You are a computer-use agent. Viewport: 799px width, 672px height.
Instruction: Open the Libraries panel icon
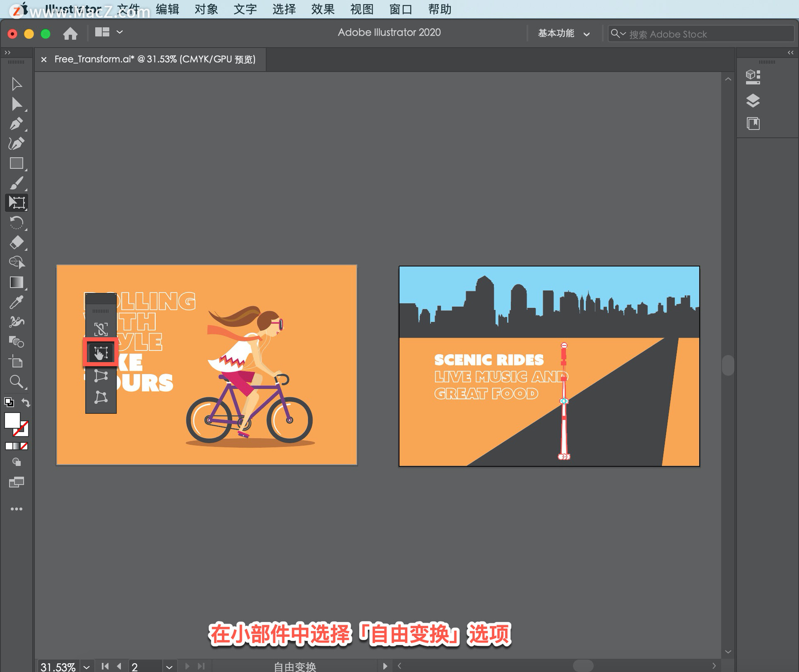coord(753,124)
